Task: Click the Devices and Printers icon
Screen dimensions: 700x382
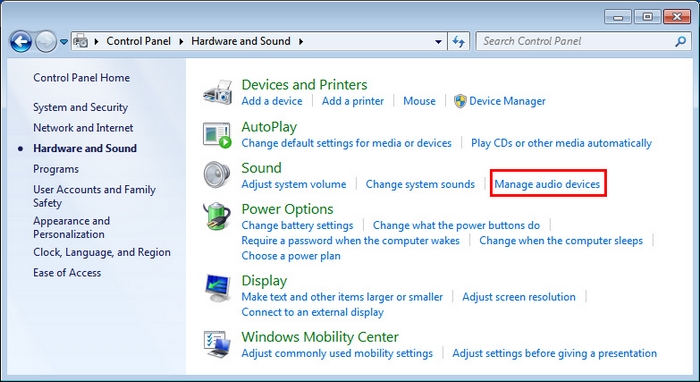Action: [217, 92]
